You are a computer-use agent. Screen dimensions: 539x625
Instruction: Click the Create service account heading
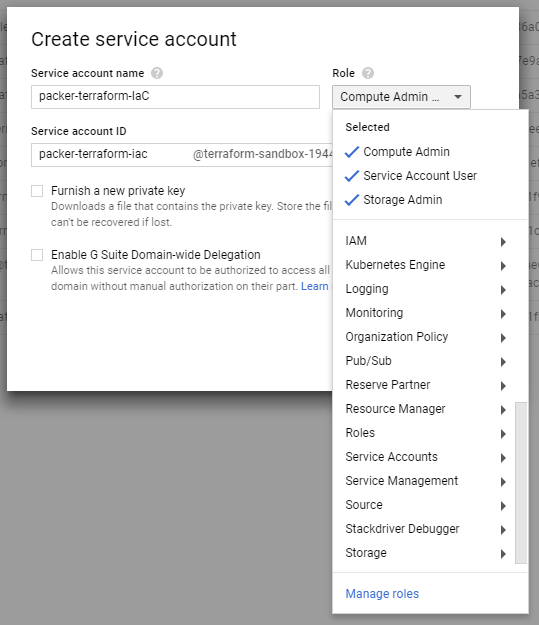pos(134,39)
